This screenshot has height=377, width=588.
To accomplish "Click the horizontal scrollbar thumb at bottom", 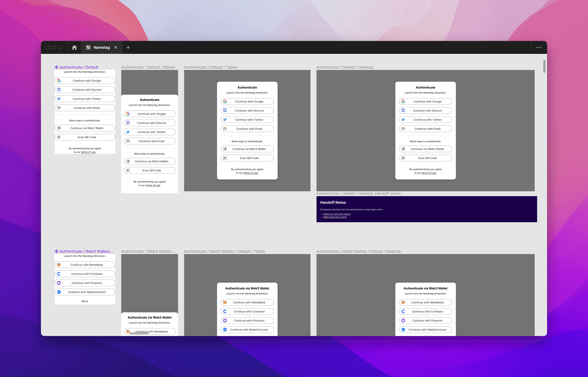I will (139, 333).
